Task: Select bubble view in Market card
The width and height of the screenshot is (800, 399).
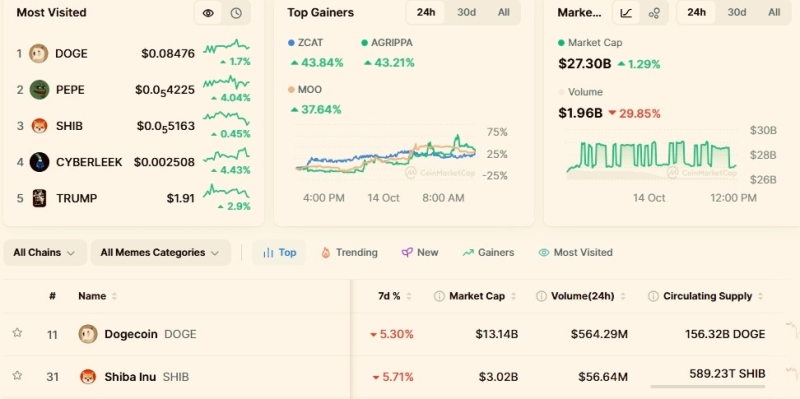Action: pyautogui.click(x=654, y=13)
